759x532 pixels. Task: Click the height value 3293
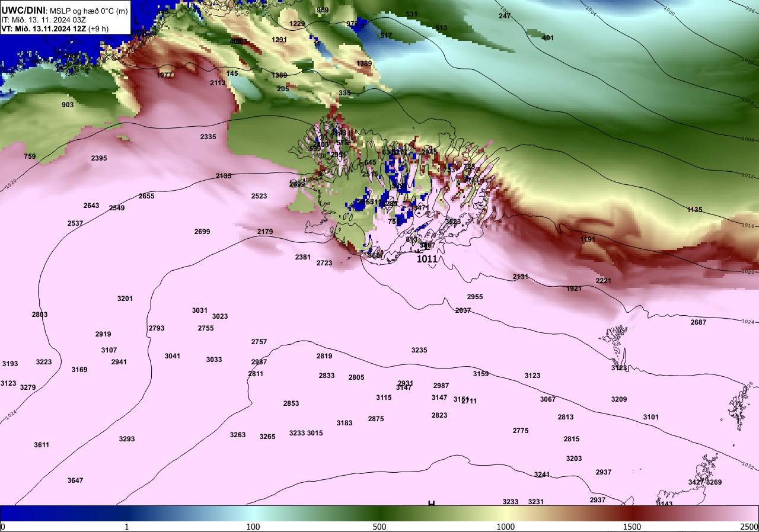pyautogui.click(x=127, y=439)
